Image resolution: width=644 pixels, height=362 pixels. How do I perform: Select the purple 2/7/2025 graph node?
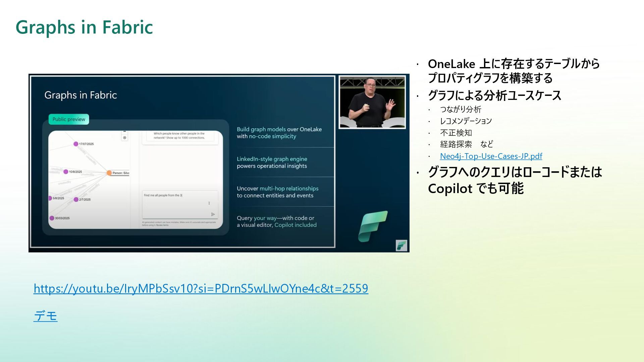click(x=76, y=199)
